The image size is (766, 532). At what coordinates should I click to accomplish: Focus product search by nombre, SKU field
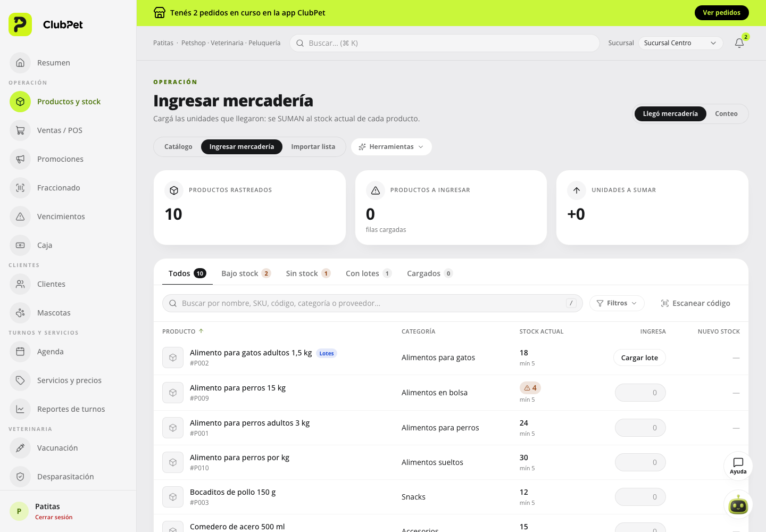(372, 303)
